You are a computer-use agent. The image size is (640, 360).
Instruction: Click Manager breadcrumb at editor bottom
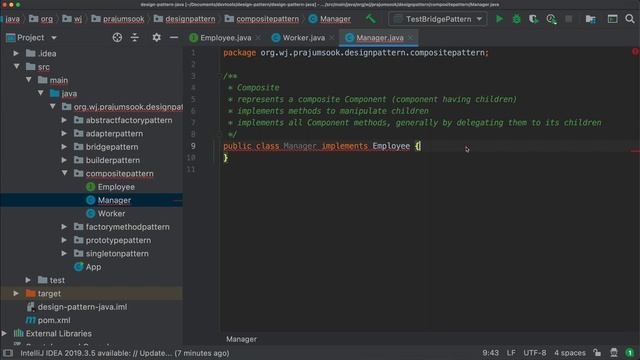241,339
